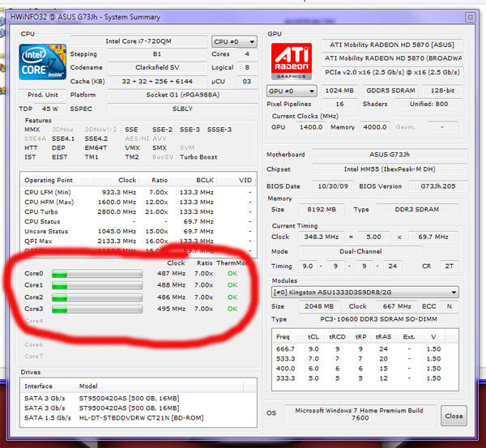Click the Model column header in Drives
Screen dimensions: 486x448
click(x=160, y=386)
